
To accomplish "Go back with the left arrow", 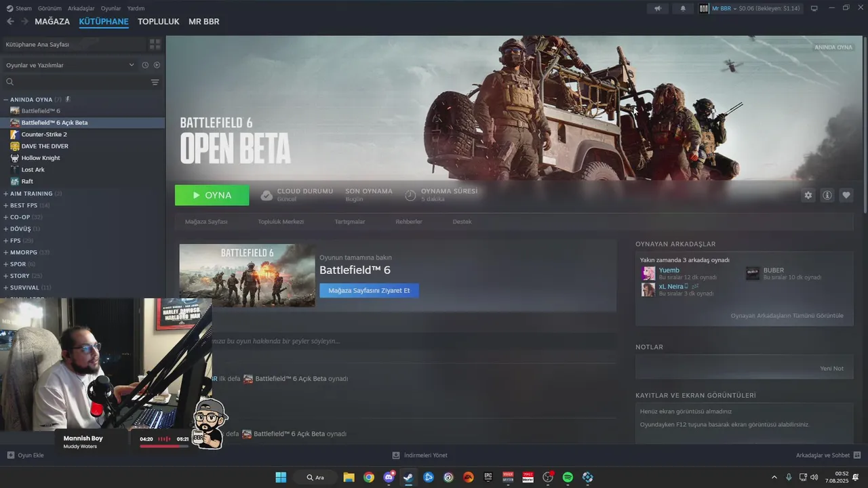I will pos(10,22).
